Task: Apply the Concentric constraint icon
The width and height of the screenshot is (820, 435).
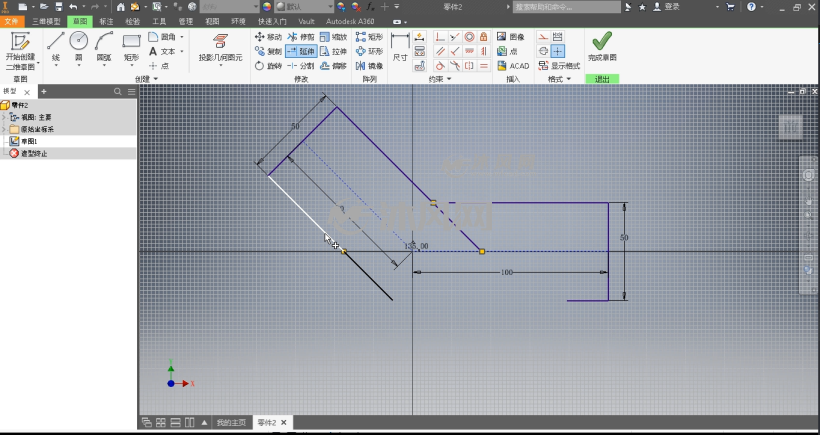Action: coord(470,37)
